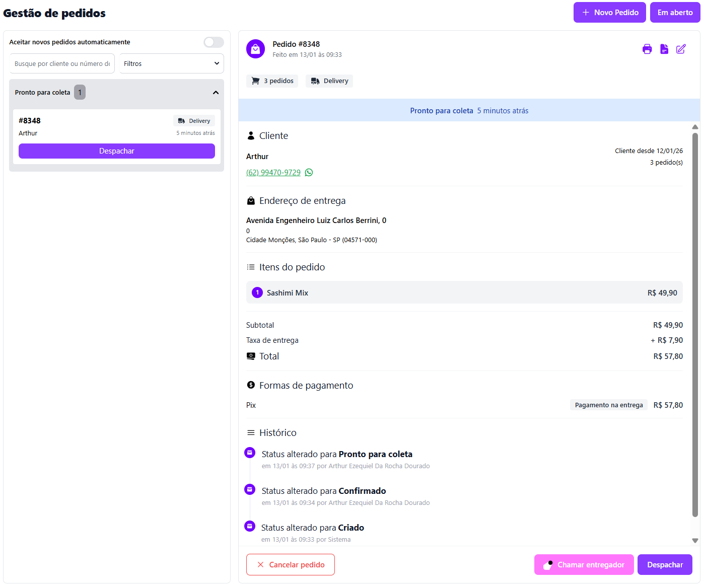Screen dimensions: 704x588
Task: Open WhatsApp chat icon beside phone number
Action: click(309, 173)
